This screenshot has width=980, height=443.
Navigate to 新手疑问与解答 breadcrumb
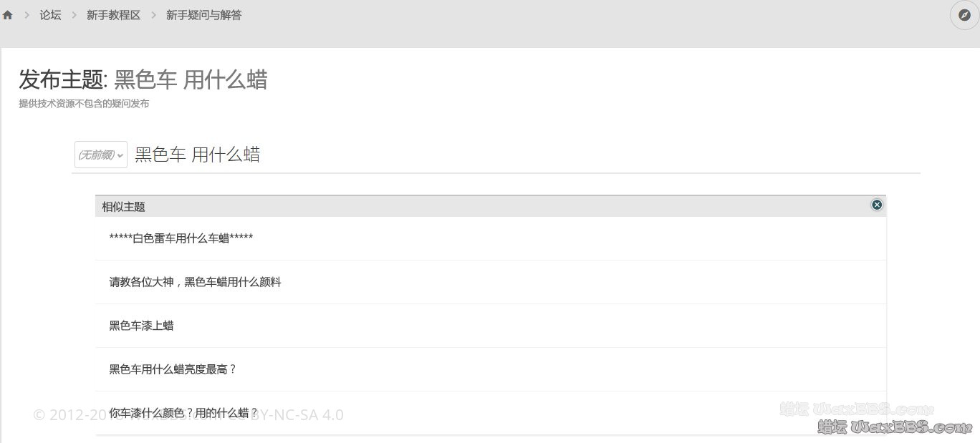click(x=203, y=15)
